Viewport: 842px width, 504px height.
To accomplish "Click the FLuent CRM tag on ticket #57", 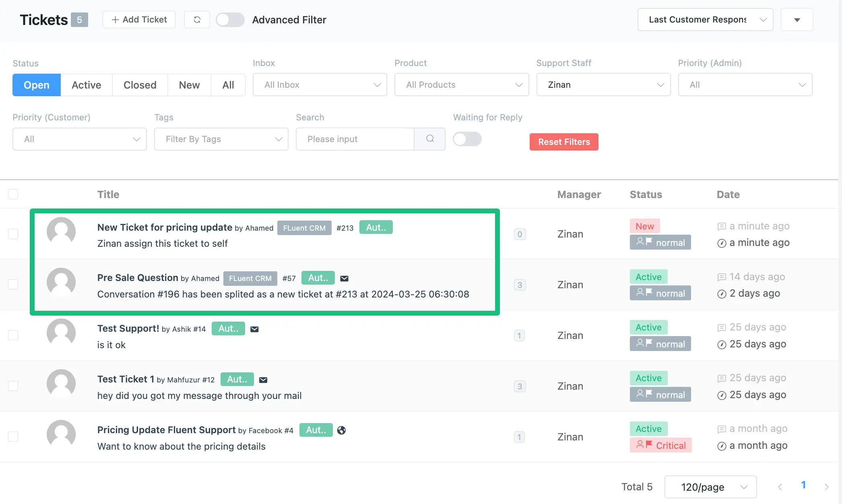I will tap(250, 278).
